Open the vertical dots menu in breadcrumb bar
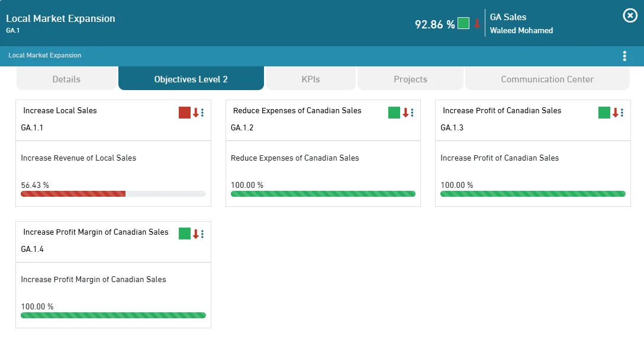Screen dimensions: 644x339 [x=624, y=56]
